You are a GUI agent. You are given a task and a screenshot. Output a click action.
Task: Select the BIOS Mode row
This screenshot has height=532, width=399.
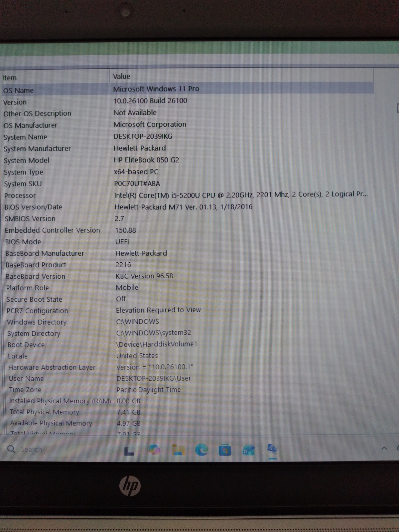point(187,242)
